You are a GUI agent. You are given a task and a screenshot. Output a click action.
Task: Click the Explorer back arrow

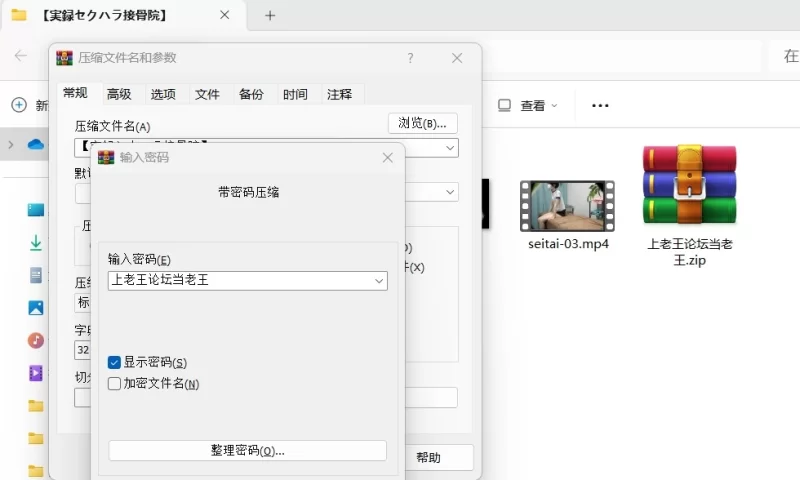pyautogui.click(x=20, y=55)
